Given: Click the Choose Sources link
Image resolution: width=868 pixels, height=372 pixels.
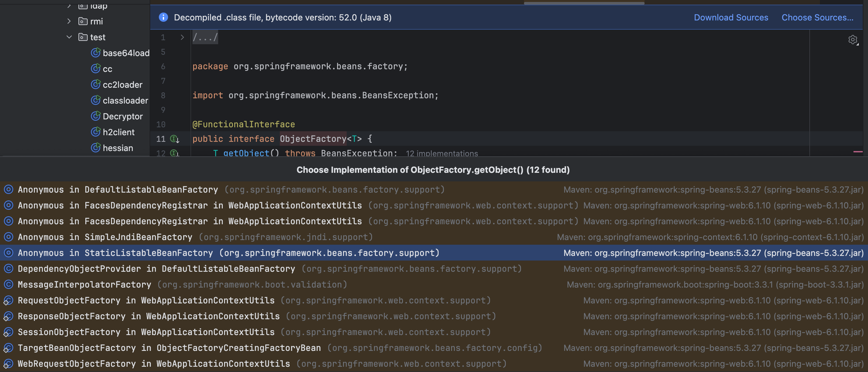Looking at the screenshot, I should 817,17.
